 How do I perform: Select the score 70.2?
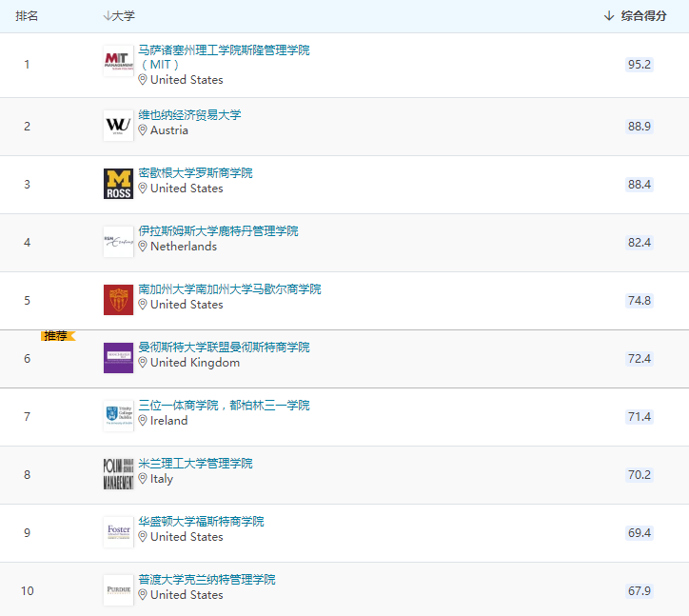click(x=640, y=474)
